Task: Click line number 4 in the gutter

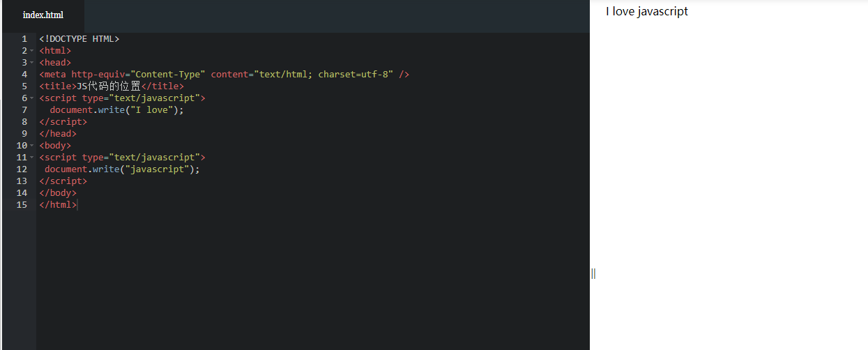Action: pos(24,75)
